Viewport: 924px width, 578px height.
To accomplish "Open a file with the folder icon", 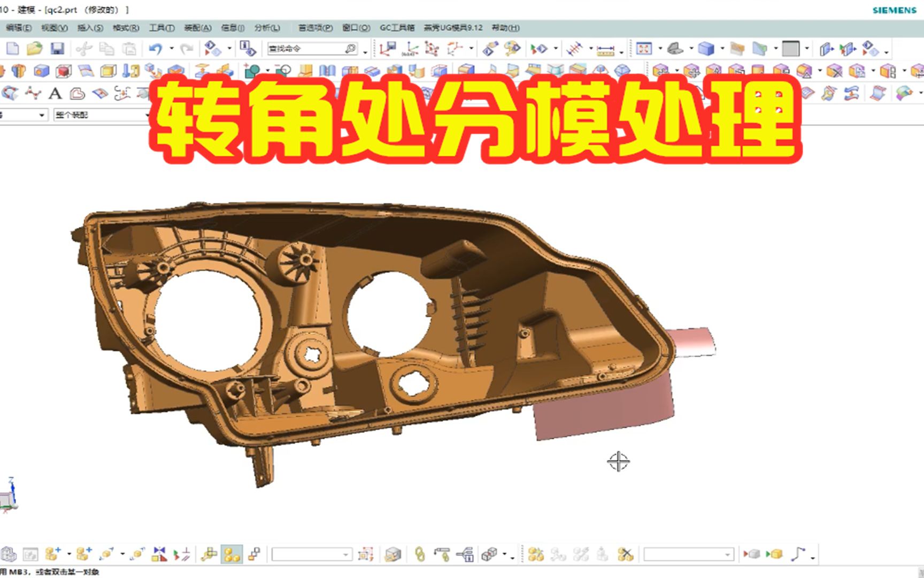I will pos(34,49).
